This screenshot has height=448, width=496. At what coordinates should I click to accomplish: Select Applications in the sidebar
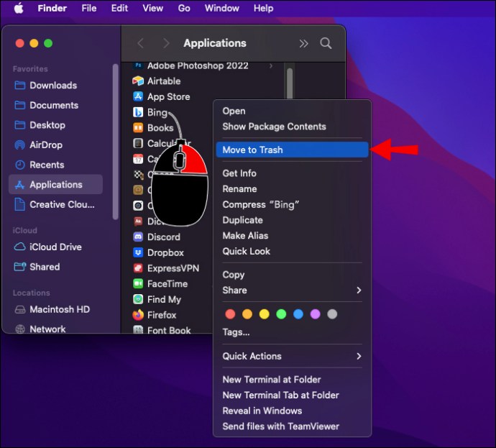55,185
